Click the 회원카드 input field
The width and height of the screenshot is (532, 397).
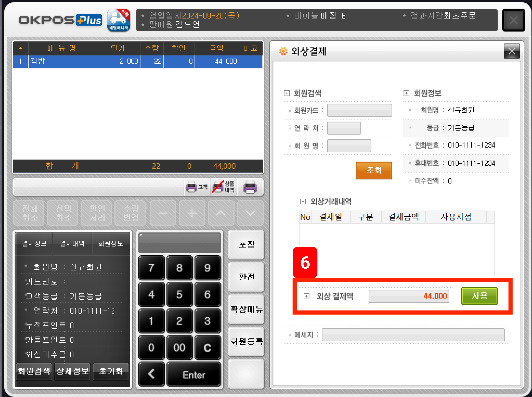point(359,111)
